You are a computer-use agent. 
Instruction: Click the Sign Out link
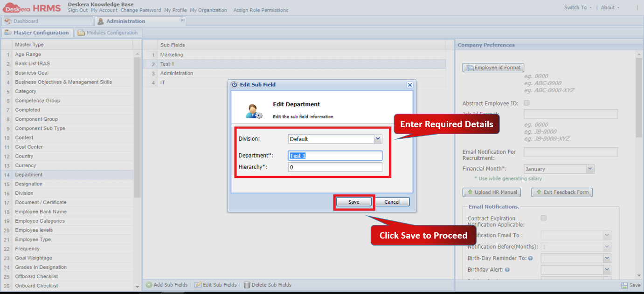77,10
